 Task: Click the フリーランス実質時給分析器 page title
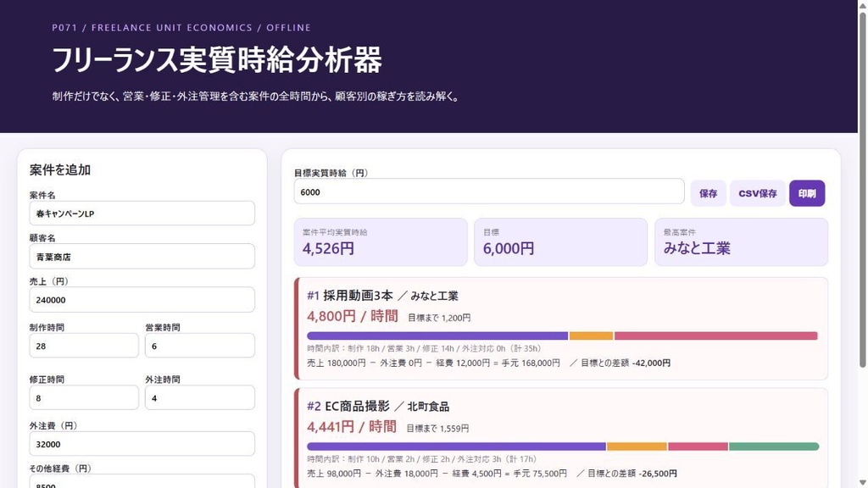217,60
